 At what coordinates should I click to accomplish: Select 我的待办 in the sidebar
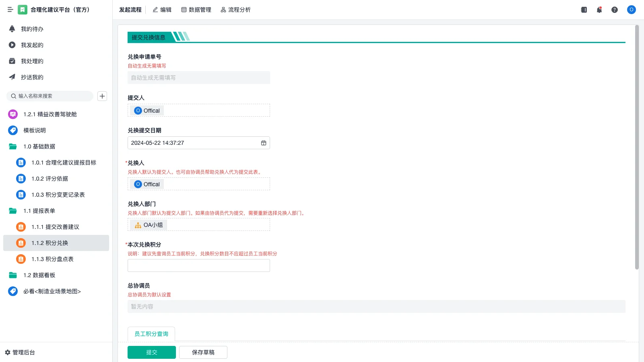(32, 29)
